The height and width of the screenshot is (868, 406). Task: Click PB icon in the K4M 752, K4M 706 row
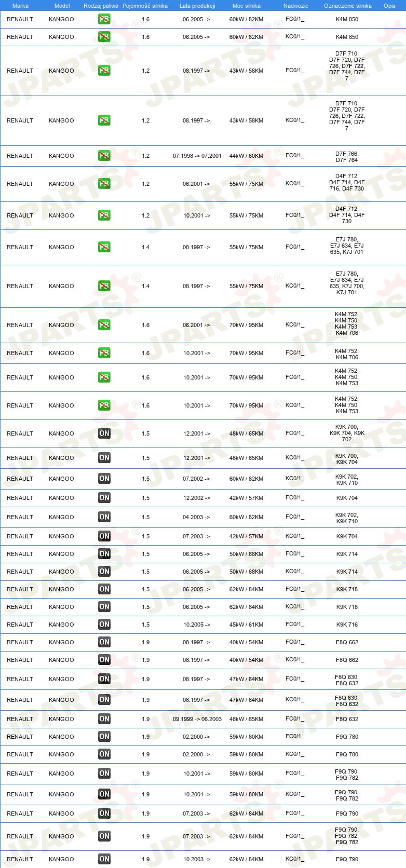[104, 353]
